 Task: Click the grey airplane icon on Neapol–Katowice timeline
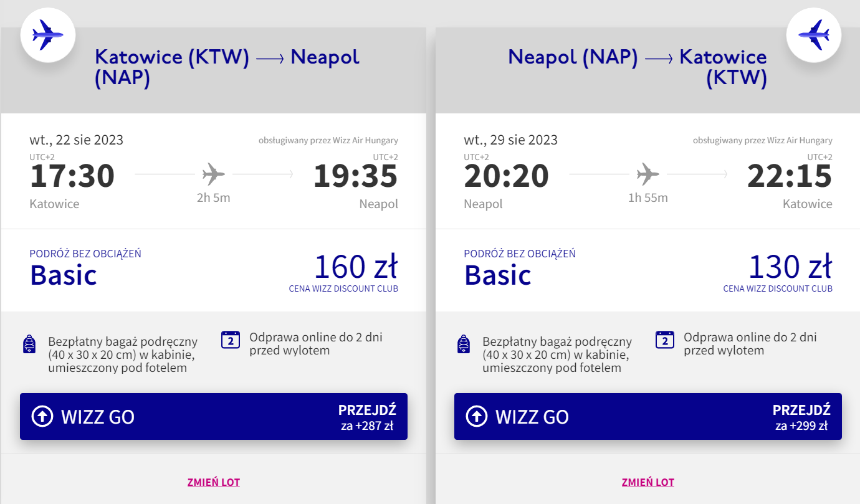[648, 174]
